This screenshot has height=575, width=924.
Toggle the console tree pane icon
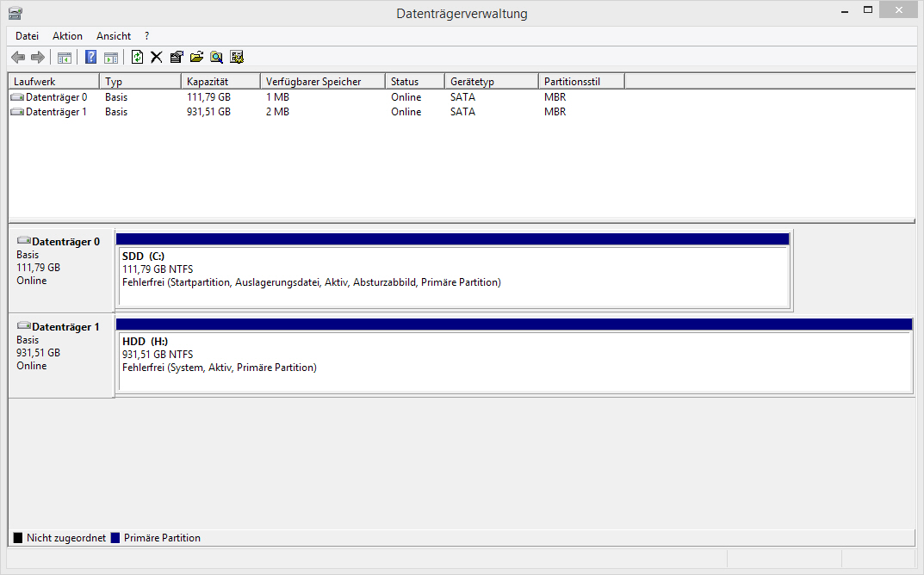pyautogui.click(x=65, y=57)
